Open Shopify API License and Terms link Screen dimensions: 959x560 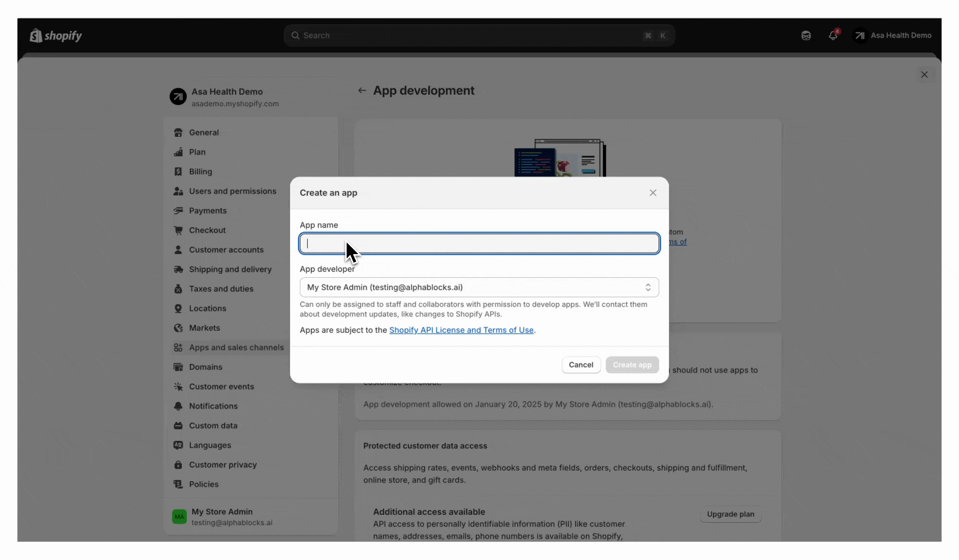pyautogui.click(x=461, y=330)
